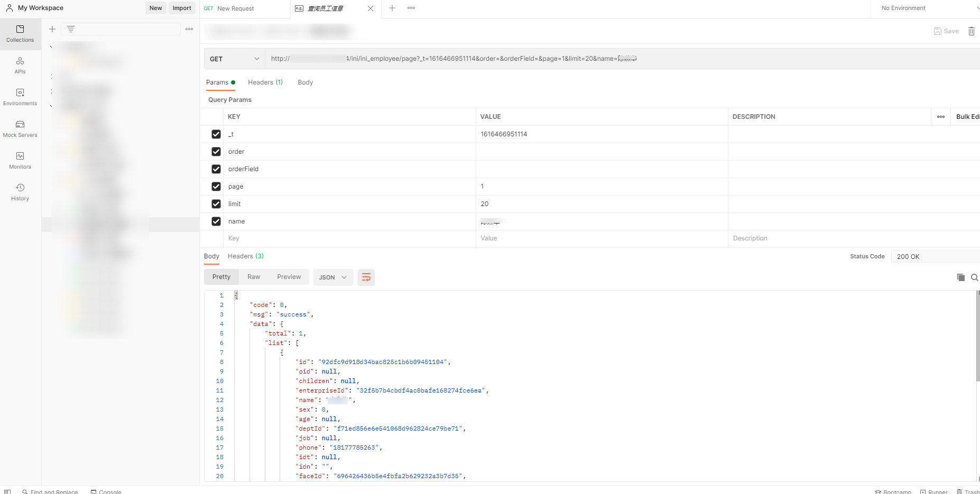Viewport: 980px width, 494px height.
Task: Uncheck the _t query parameter checkbox
Action: [216, 134]
